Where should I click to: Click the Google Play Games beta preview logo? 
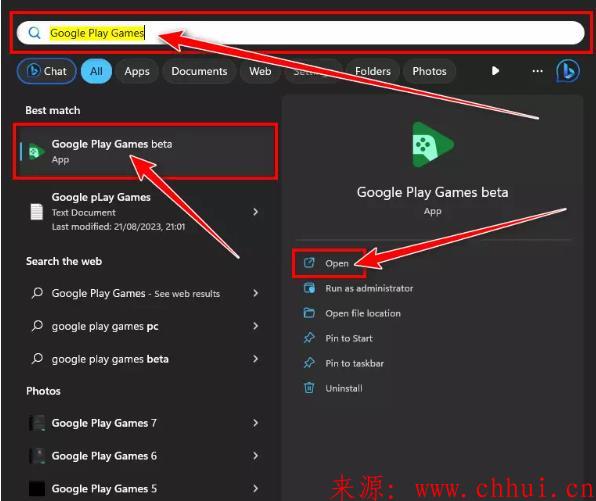click(x=433, y=145)
